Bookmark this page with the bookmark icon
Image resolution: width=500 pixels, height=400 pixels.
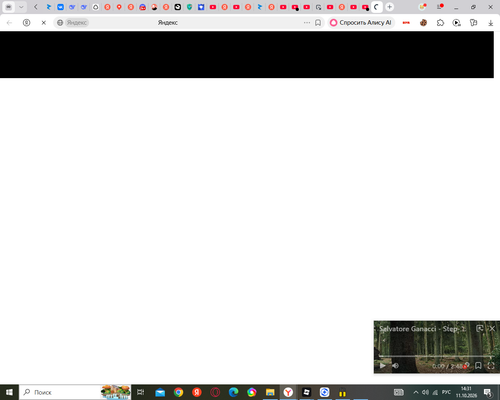click(x=318, y=23)
